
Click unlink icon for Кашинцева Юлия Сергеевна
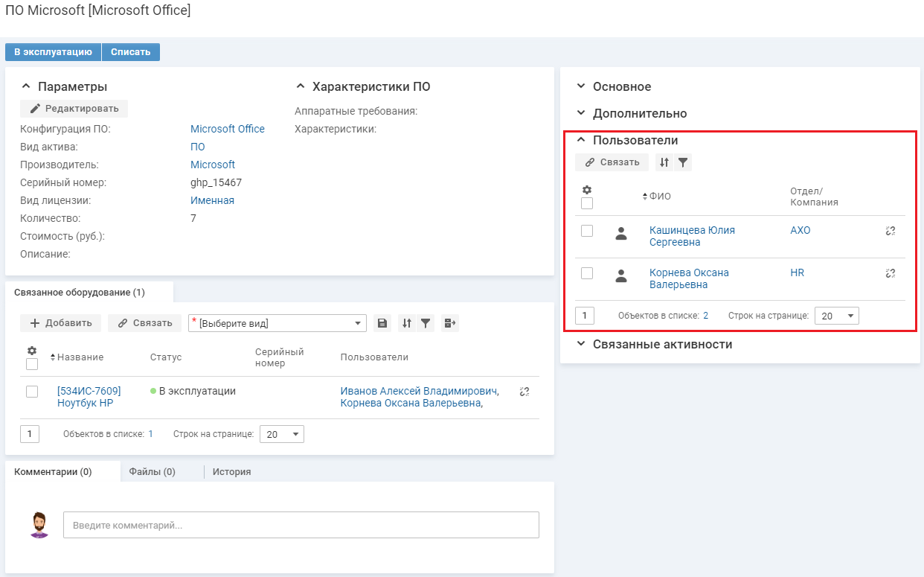tap(890, 231)
